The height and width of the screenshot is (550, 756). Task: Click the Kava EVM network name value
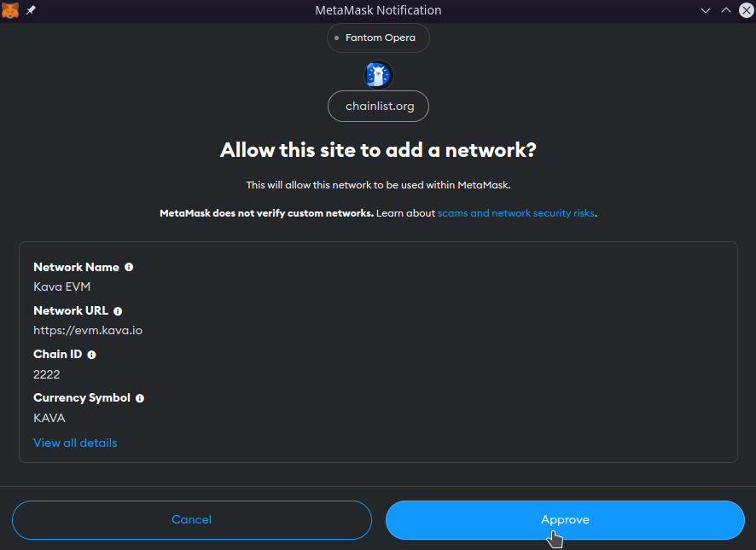[x=61, y=287]
